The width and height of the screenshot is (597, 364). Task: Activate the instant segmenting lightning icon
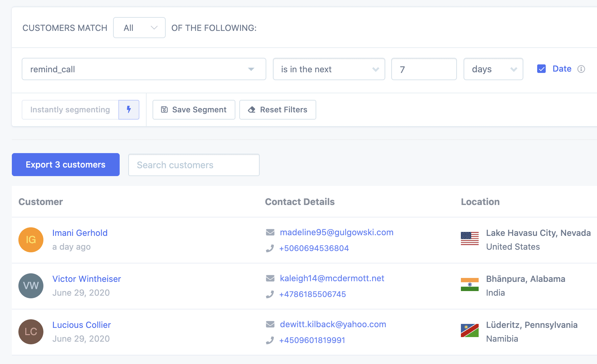click(x=129, y=109)
